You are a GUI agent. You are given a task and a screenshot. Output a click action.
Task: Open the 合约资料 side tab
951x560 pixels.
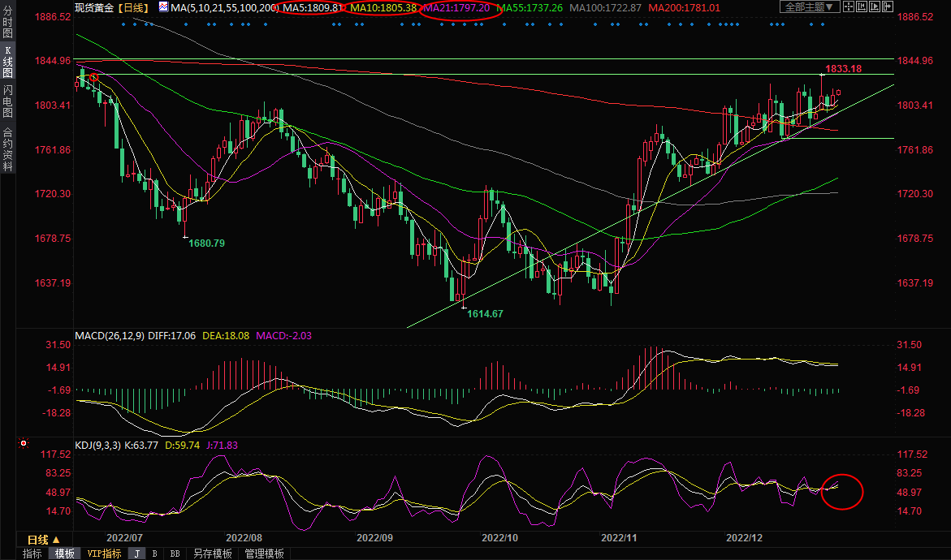tap(7, 149)
